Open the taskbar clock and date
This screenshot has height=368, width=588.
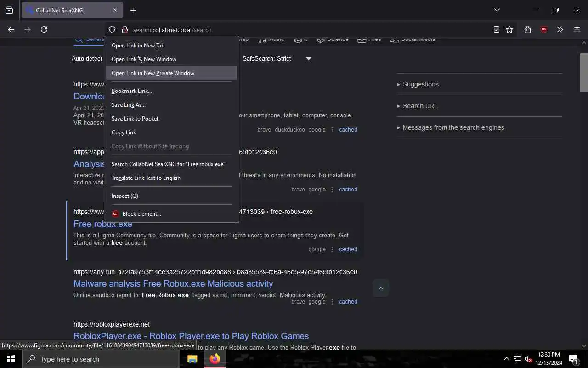point(549,359)
